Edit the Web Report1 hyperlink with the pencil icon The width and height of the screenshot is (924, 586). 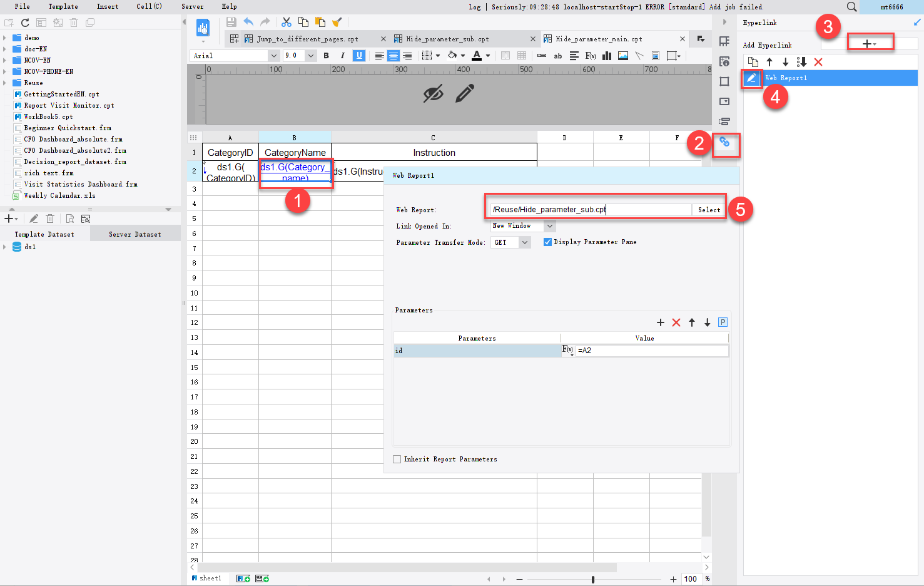point(751,78)
